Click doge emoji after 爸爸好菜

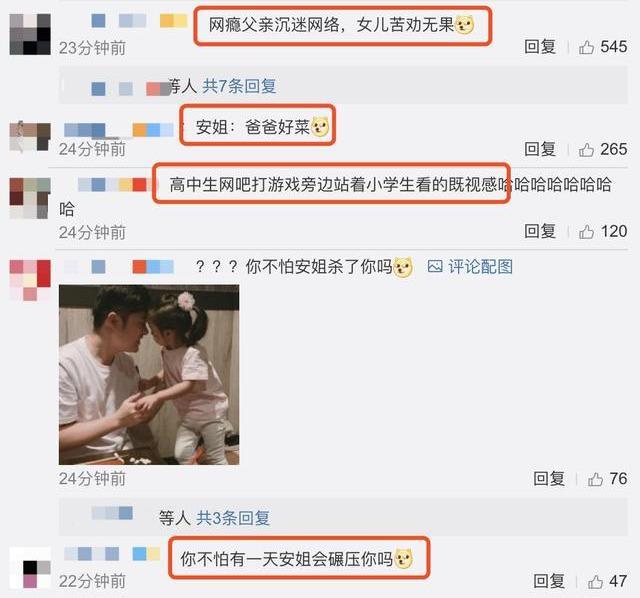tap(320, 127)
